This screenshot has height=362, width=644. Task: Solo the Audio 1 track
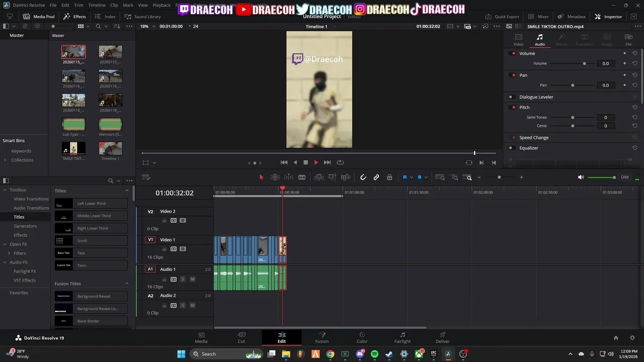pos(183,279)
